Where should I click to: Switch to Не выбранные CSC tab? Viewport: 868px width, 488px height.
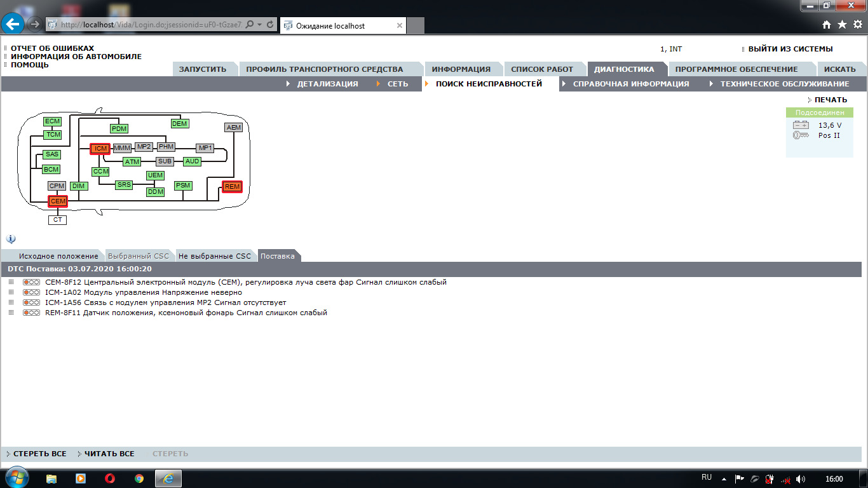[215, 256]
